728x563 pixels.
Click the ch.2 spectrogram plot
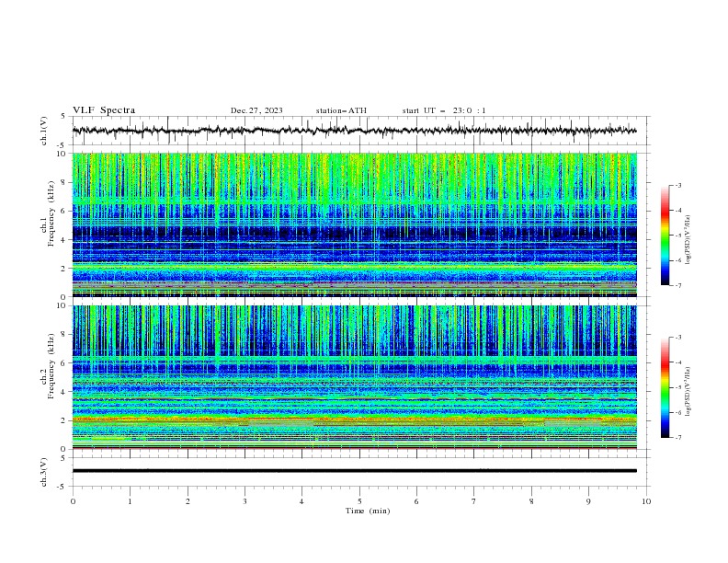354,377
